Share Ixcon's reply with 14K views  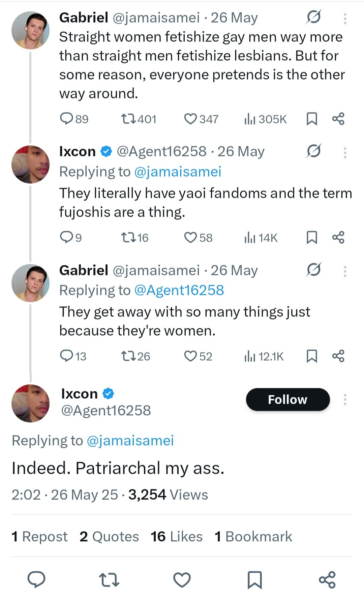coord(338,238)
